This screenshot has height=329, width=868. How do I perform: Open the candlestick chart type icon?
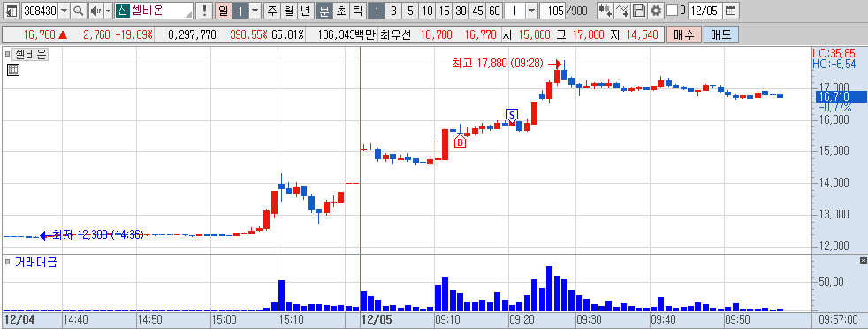pos(606,10)
